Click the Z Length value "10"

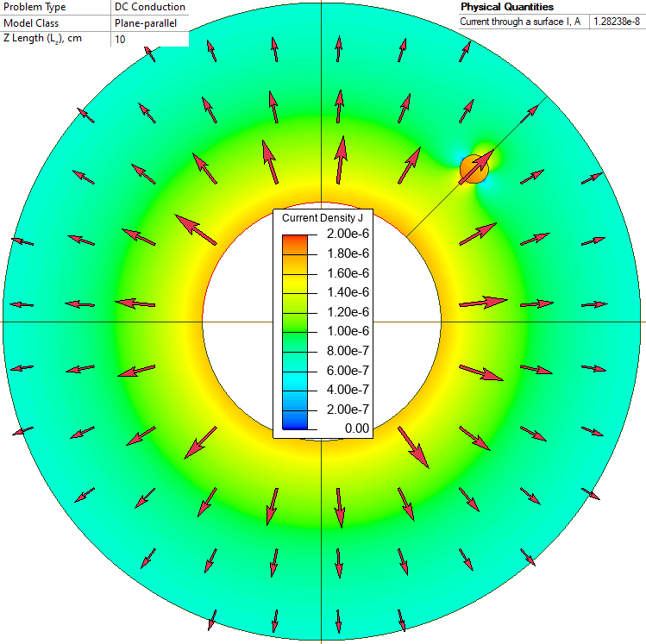click(x=120, y=39)
